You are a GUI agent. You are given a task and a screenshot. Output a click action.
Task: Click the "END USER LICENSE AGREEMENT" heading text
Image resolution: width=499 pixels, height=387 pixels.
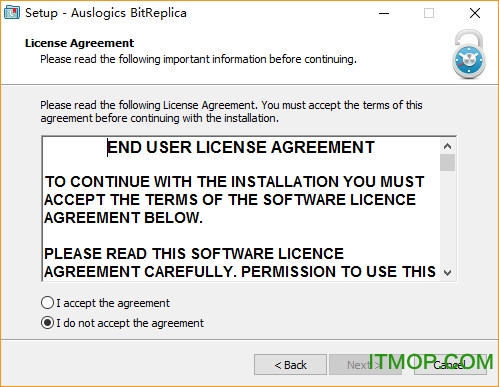(x=241, y=147)
